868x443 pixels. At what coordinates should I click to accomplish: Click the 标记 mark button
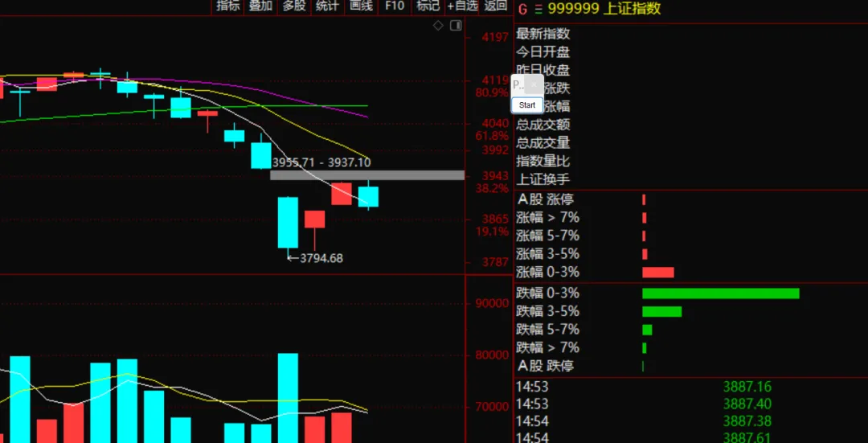[428, 6]
